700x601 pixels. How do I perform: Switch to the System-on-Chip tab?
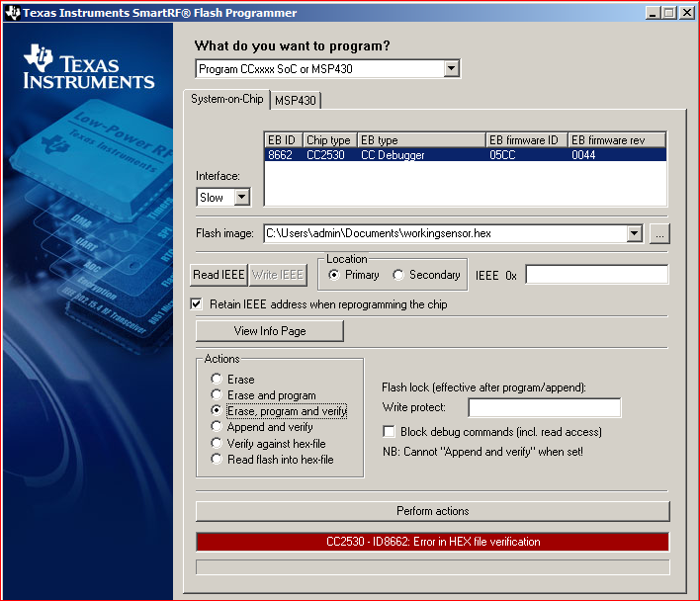pos(226,99)
